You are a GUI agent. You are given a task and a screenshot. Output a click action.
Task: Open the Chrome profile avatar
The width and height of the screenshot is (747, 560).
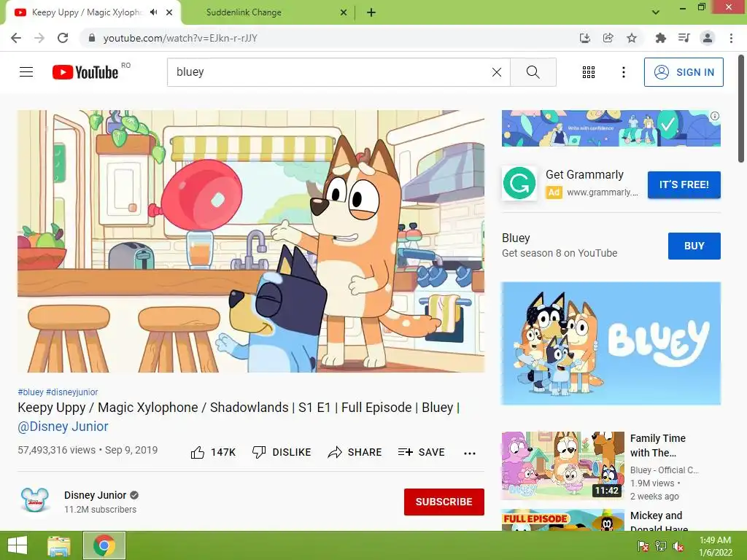(x=708, y=38)
